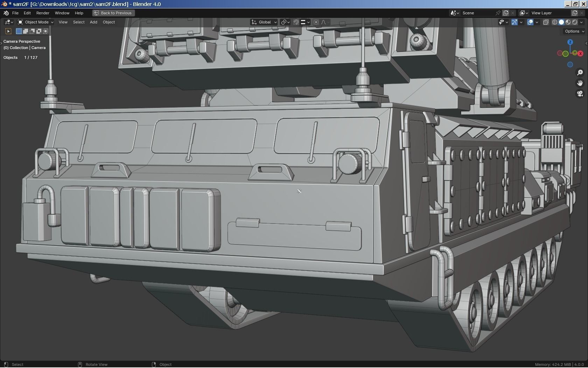This screenshot has width=588, height=368.
Task: Open the viewport View menu
Action: 63,22
